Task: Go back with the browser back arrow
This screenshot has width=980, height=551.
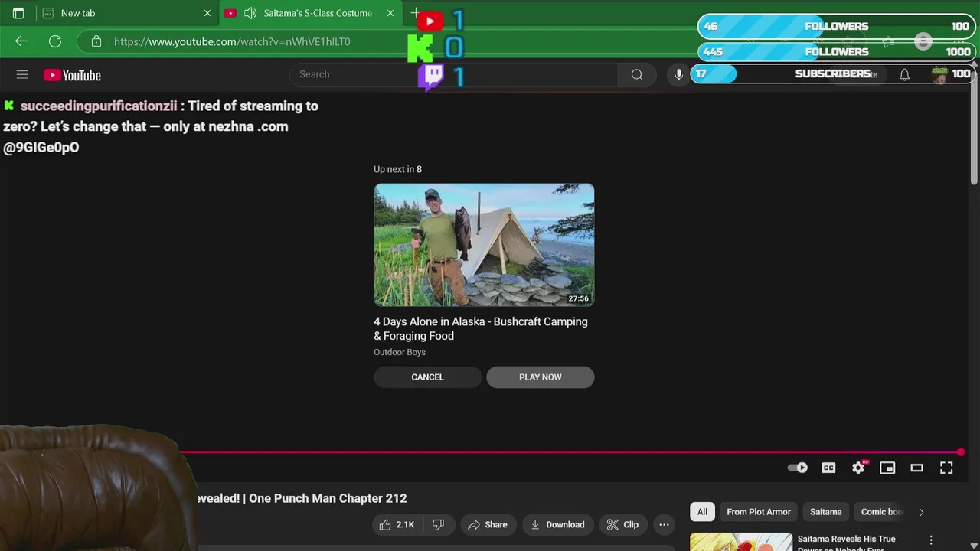Action: (x=21, y=41)
